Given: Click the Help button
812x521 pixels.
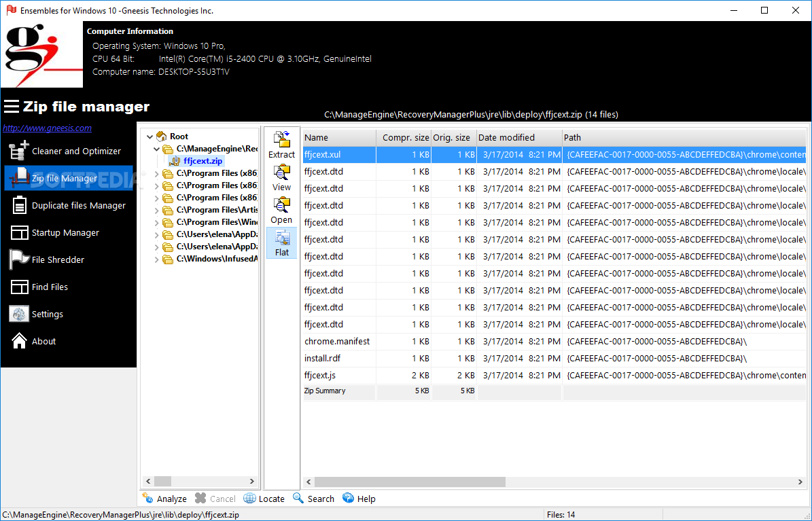Looking at the screenshot, I should (x=359, y=499).
